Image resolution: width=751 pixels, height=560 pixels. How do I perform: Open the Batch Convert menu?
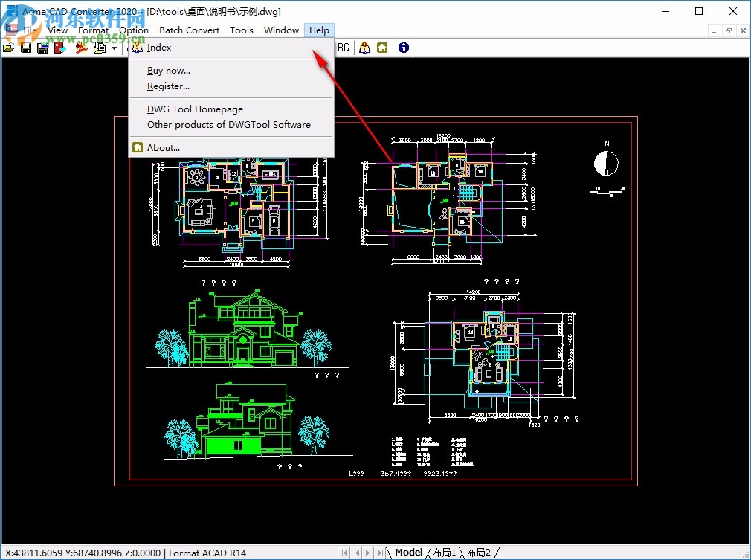(189, 30)
